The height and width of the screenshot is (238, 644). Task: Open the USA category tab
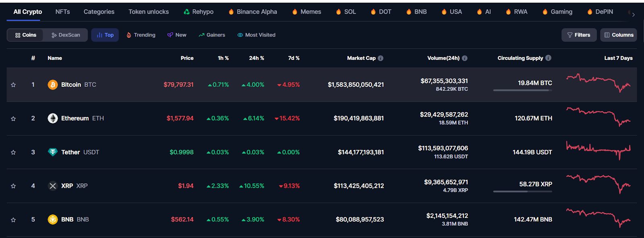(452, 12)
